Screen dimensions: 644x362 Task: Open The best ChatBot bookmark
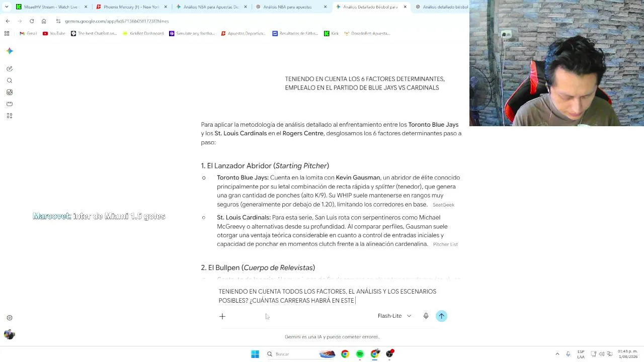tap(94, 33)
